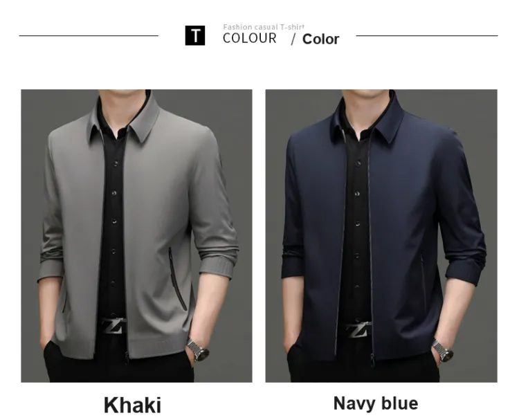The image size is (519, 420).
Task: Click the horizontal line left of T logo
Action: pos(89,35)
